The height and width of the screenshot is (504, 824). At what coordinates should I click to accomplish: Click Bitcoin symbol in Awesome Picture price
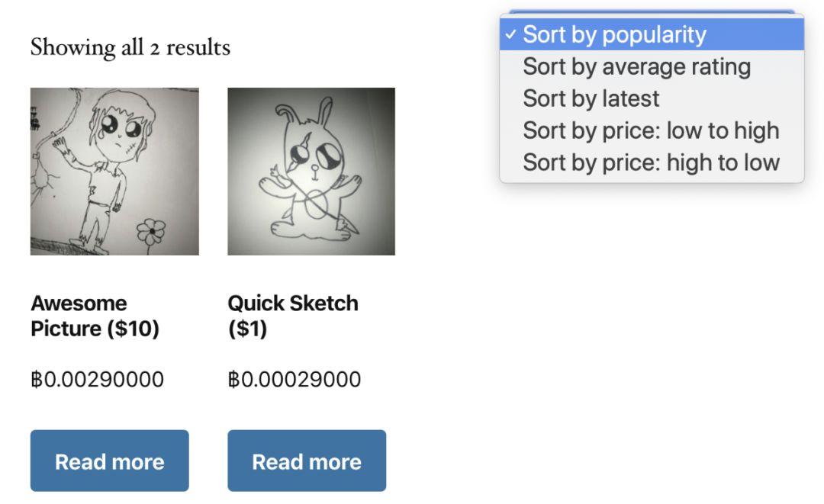tap(37, 380)
